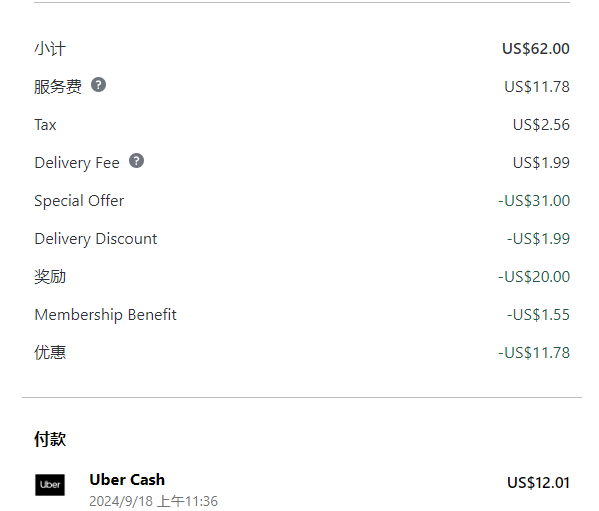Screen dimensions: 599x511
Task: Select the 服务费 label text
Action: [58, 87]
